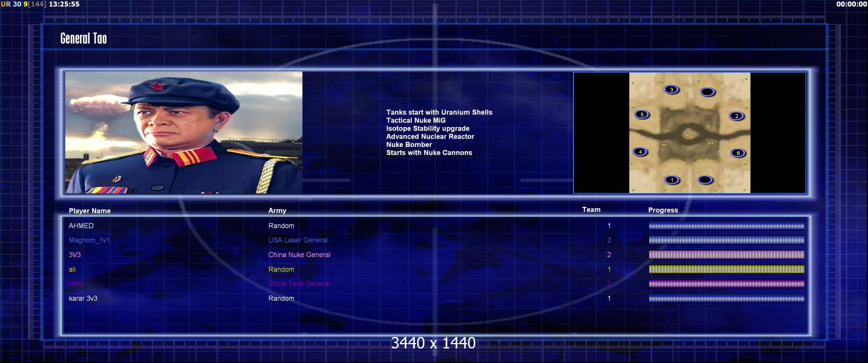Click ali's yellow loading progress bar
The width and height of the screenshot is (868, 363).
[x=726, y=269]
